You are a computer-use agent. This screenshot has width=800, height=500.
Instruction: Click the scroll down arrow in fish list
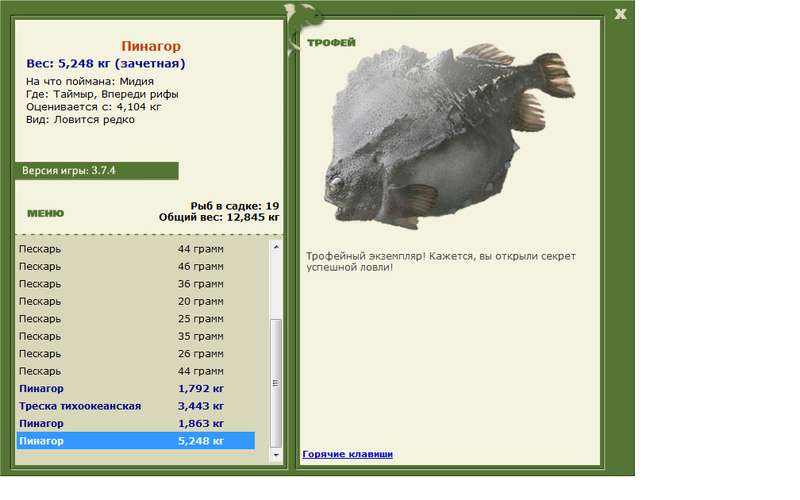pos(276,455)
